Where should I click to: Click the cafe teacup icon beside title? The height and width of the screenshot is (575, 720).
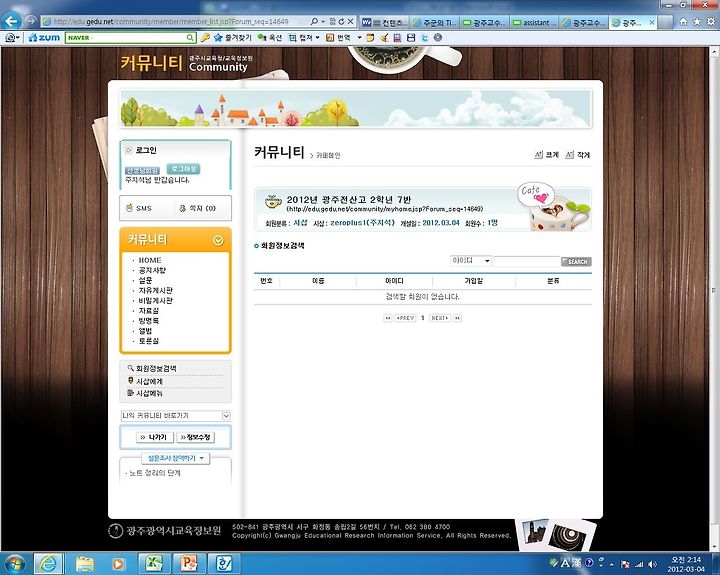(273, 201)
